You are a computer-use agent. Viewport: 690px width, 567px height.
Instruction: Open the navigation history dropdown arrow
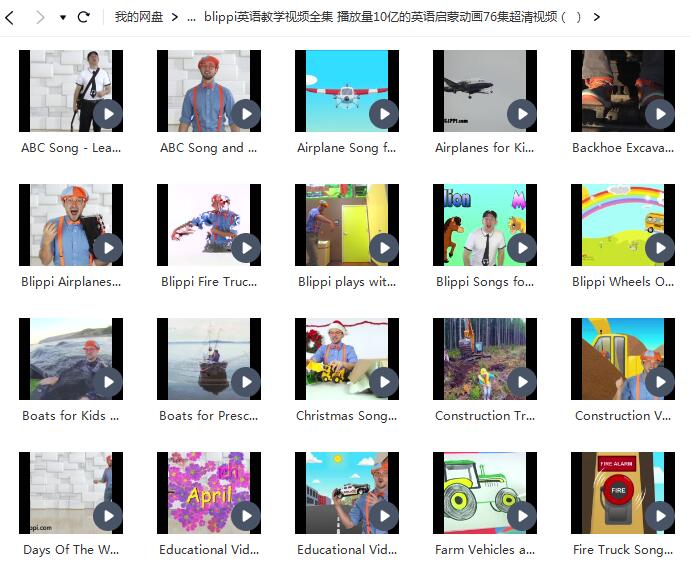tap(63, 18)
